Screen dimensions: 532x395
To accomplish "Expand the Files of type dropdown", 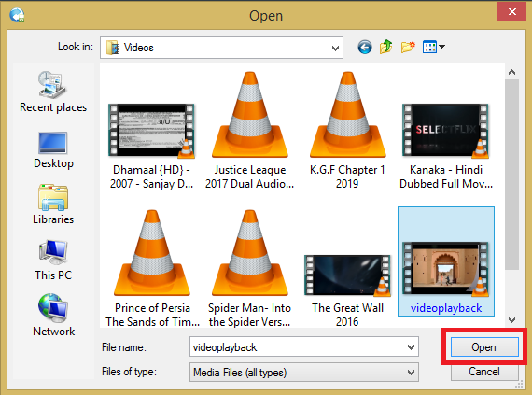I will [x=411, y=373].
